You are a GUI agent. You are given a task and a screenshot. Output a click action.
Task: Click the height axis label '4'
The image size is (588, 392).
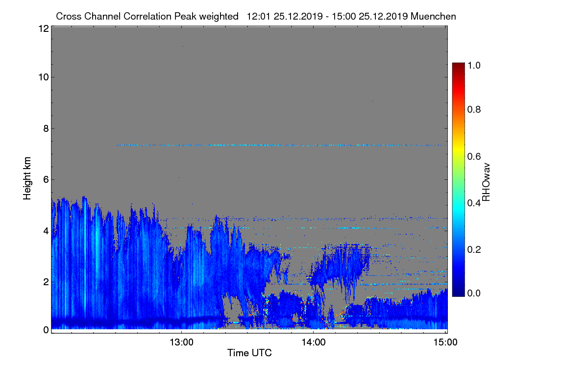(46, 230)
